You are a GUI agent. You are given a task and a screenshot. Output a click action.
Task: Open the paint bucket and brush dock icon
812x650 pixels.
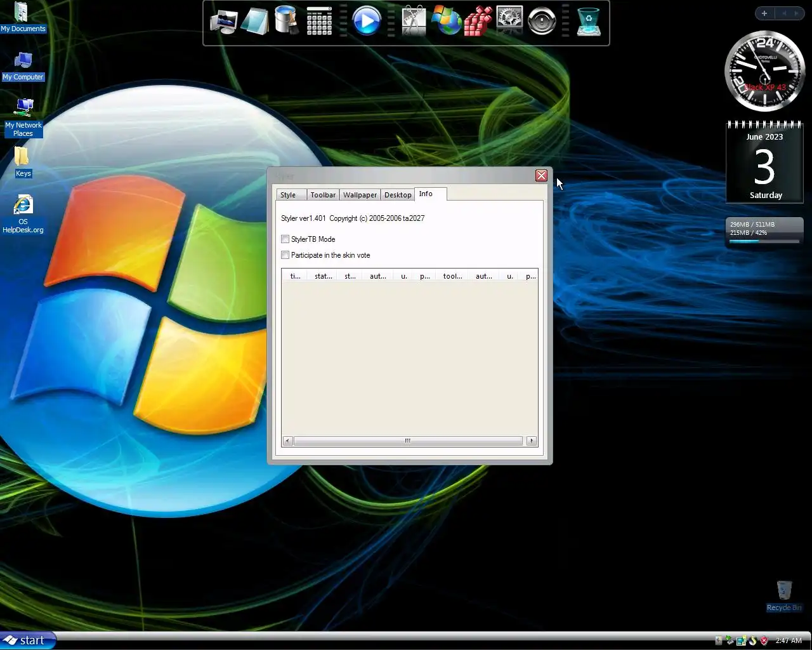[286, 20]
